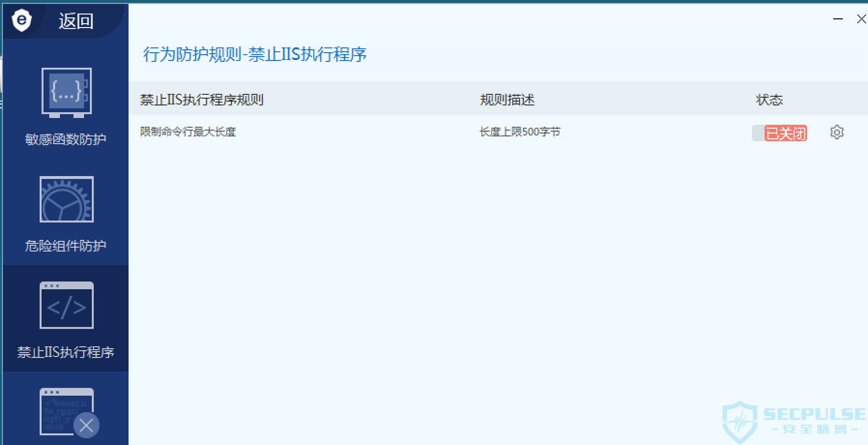The image size is (868, 445).
Task: Click the 规则描述 column header
Action: [507, 100]
